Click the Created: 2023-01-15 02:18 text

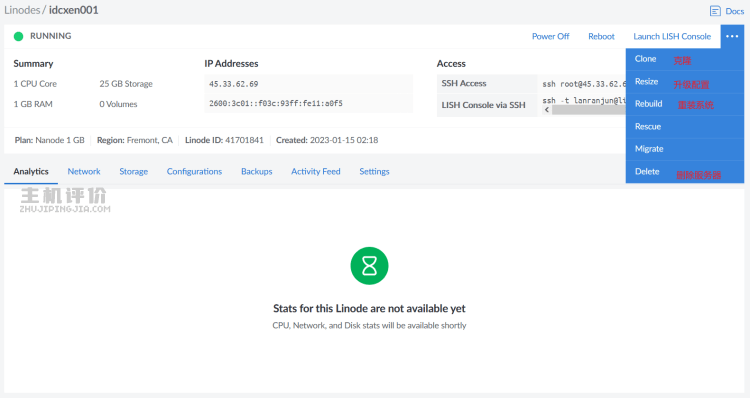327,140
